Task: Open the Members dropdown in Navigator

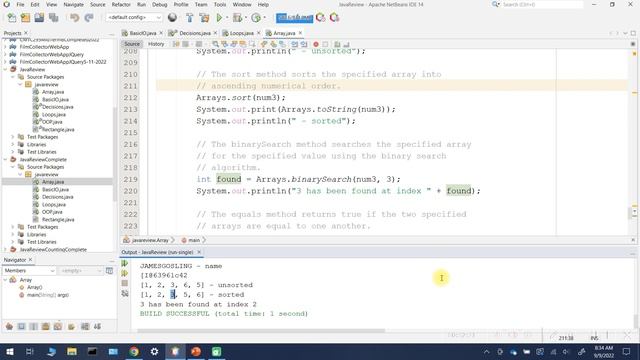Action: click(x=29, y=271)
